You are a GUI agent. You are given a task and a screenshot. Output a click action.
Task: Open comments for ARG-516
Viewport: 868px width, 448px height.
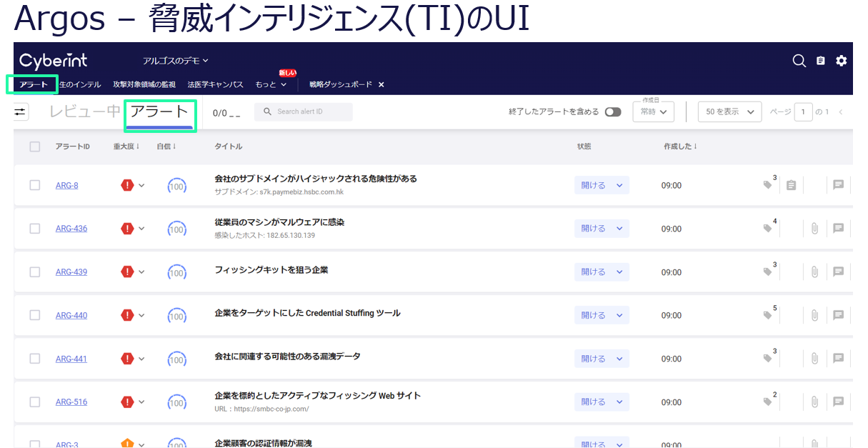pos(839,402)
